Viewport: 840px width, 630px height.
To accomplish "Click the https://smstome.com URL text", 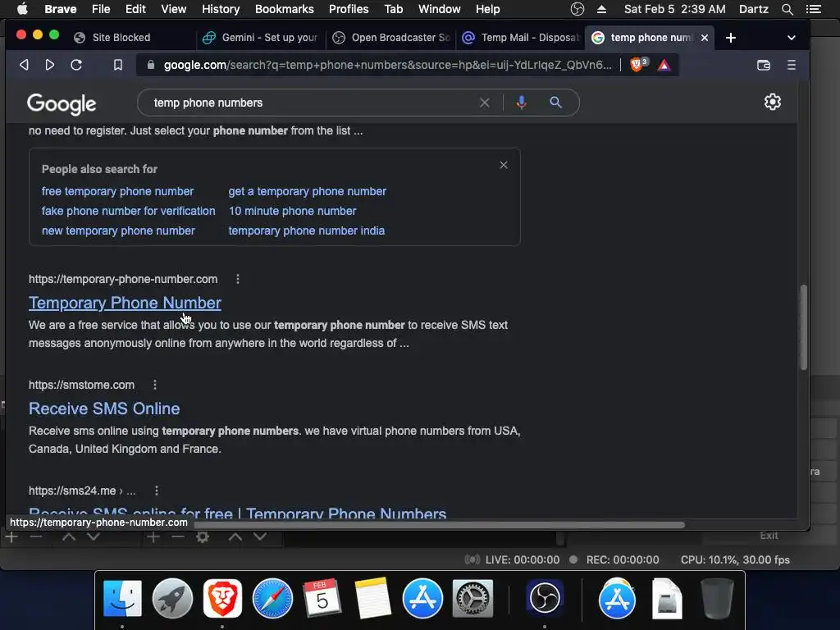I will 81,385.
